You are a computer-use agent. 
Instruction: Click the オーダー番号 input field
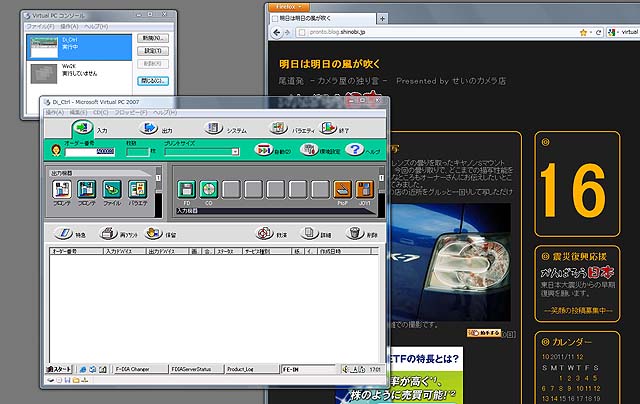click(x=90, y=152)
